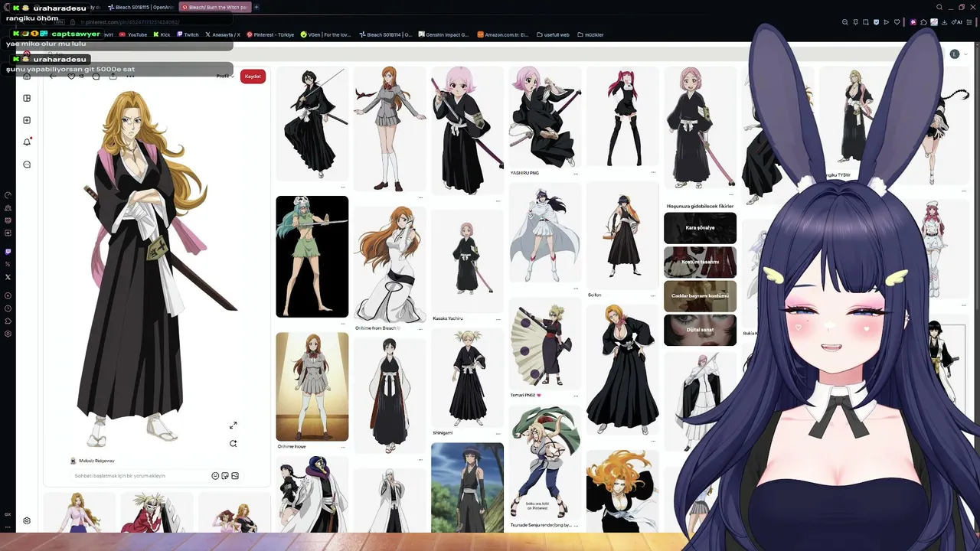
Task: Open the Profil board dropdown
Action: (224, 77)
